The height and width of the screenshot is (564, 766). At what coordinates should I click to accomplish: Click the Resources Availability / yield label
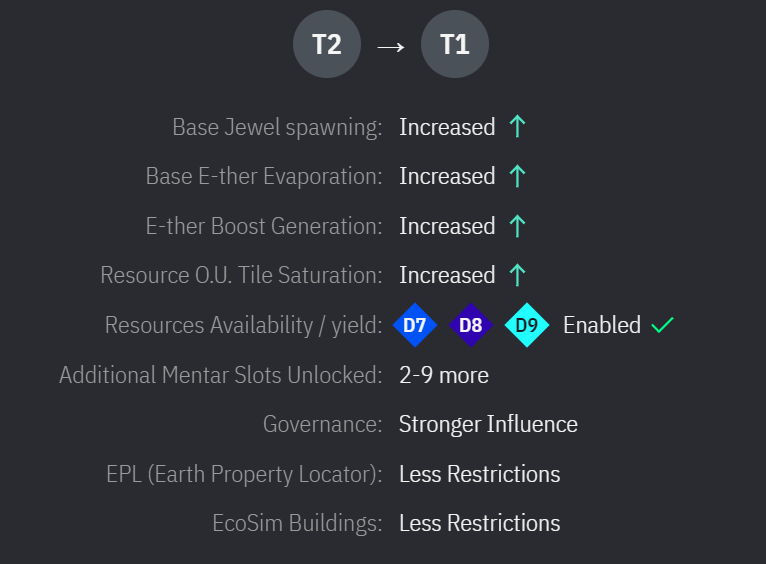pyautogui.click(x=243, y=325)
